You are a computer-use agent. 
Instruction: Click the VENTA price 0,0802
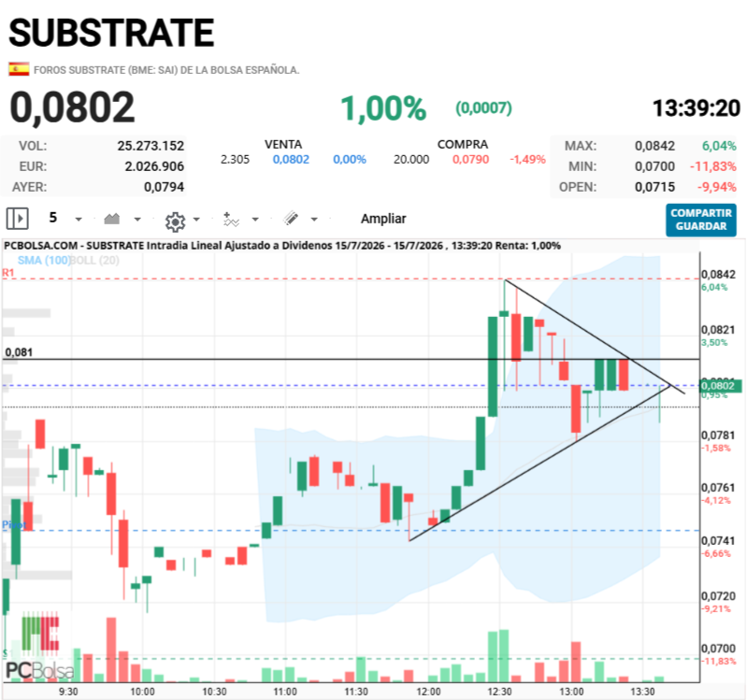[291, 159]
